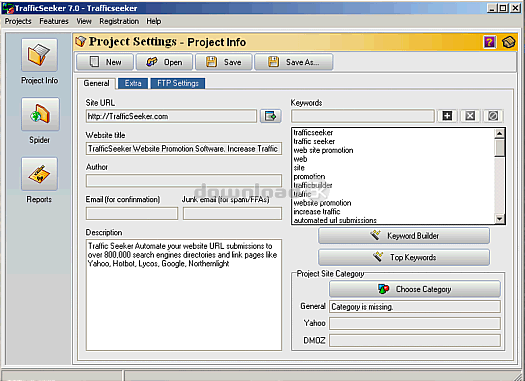Click the keyword list scrollbar thumb
The width and height of the screenshot is (525, 381).
(x=499, y=148)
